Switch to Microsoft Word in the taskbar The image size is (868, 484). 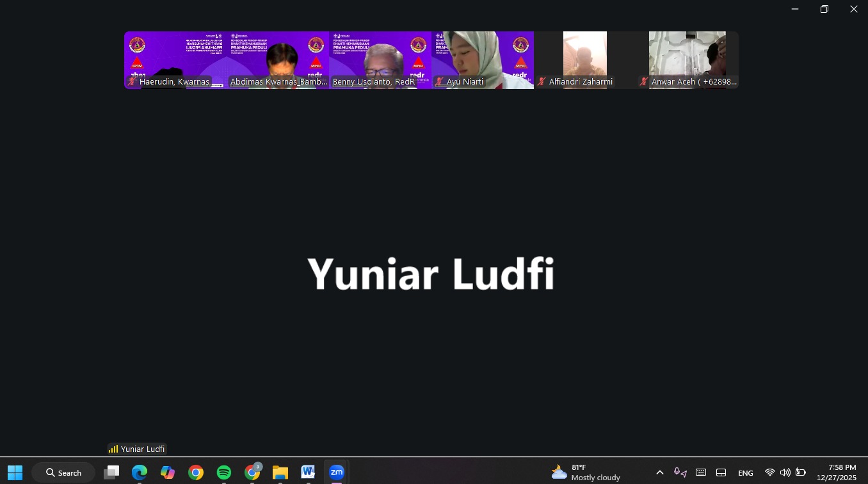[308, 472]
